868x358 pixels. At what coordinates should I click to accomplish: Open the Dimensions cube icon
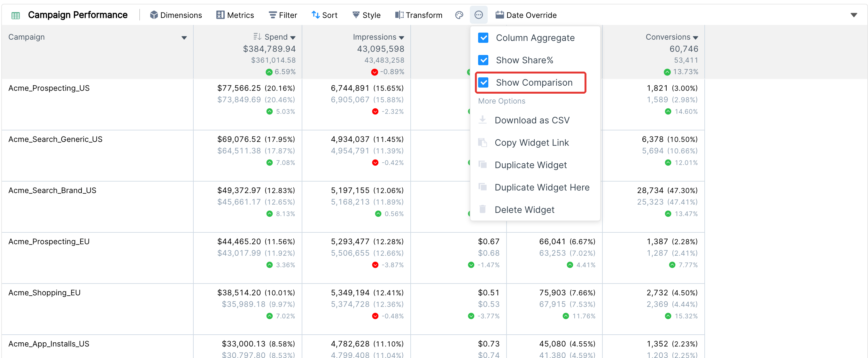tap(154, 15)
